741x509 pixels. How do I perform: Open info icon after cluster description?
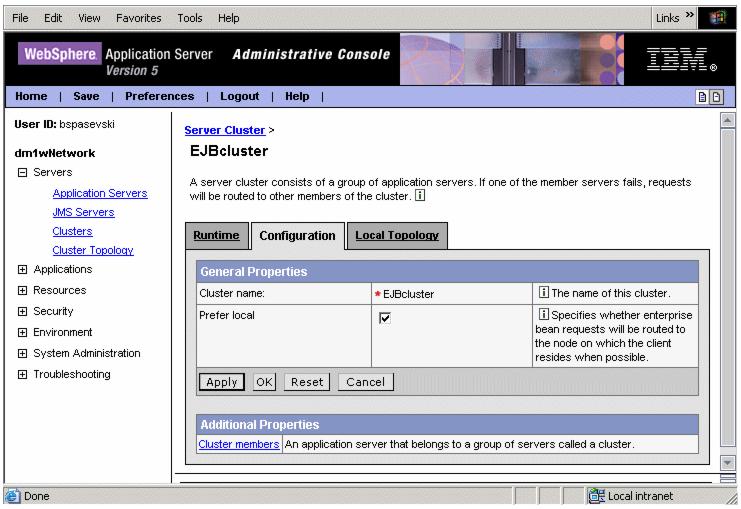click(x=420, y=195)
